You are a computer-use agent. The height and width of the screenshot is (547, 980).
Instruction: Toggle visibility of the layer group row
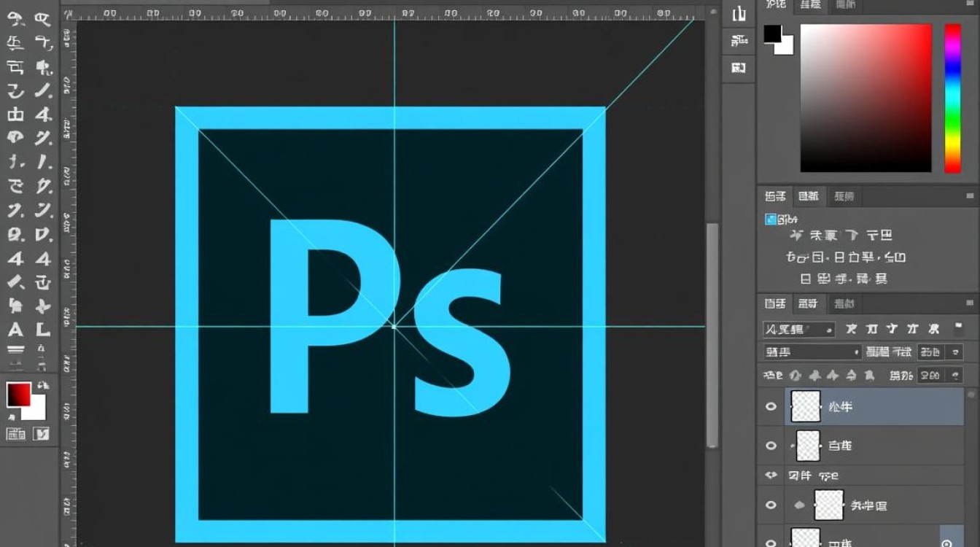tap(771, 476)
